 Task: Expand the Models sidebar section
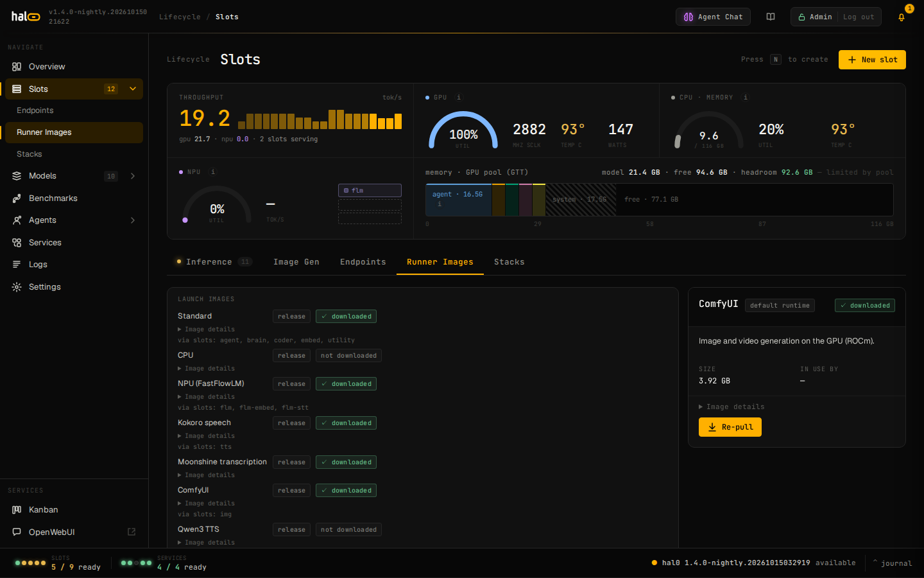click(133, 176)
